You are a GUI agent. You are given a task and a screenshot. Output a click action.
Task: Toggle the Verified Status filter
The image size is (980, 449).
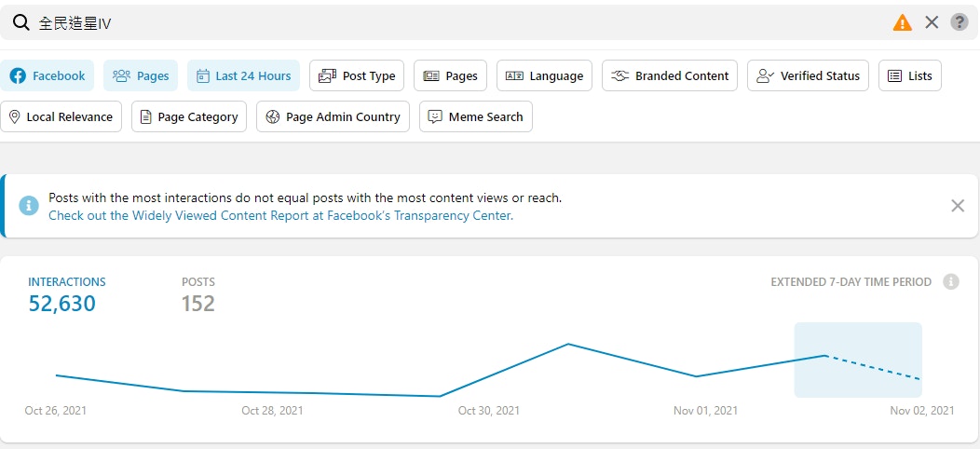pyautogui.click(x=808, y=75)
